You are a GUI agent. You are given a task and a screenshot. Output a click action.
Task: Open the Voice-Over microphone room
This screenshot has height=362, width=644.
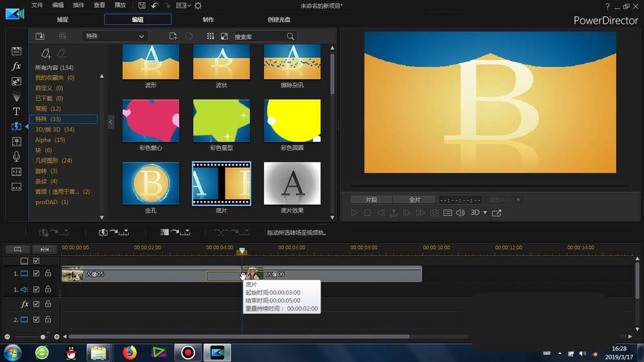[17, 157]
